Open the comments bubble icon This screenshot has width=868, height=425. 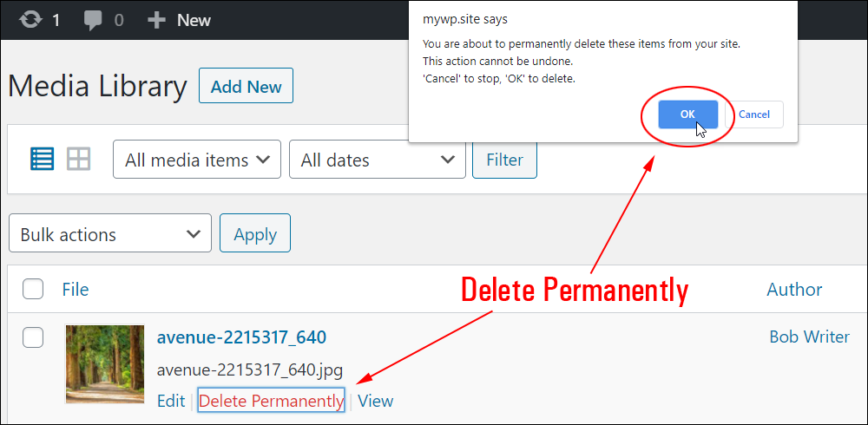(94, 21)
